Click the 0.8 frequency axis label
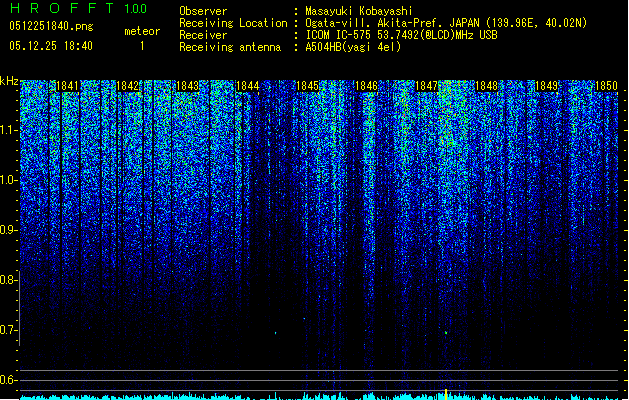The image size is (629, 400). pos(8,280)
